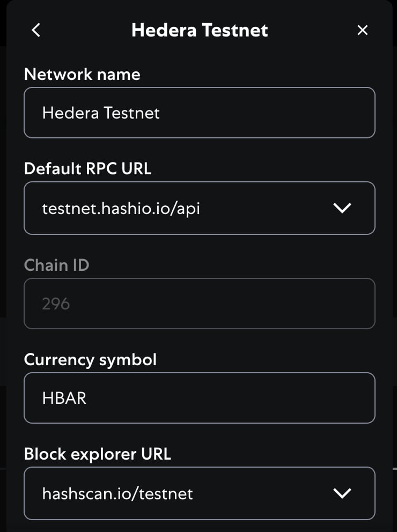Open the testnet.hashio.io/api RPC selector

(200, 208)
